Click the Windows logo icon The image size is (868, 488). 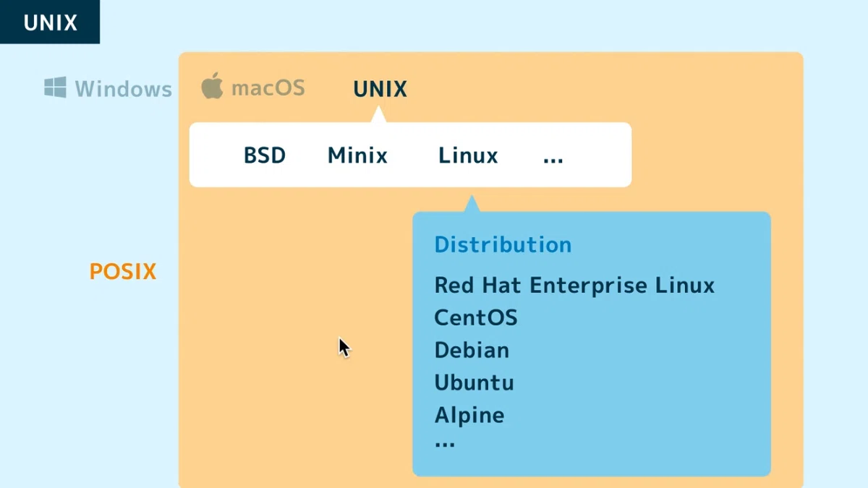55,87
